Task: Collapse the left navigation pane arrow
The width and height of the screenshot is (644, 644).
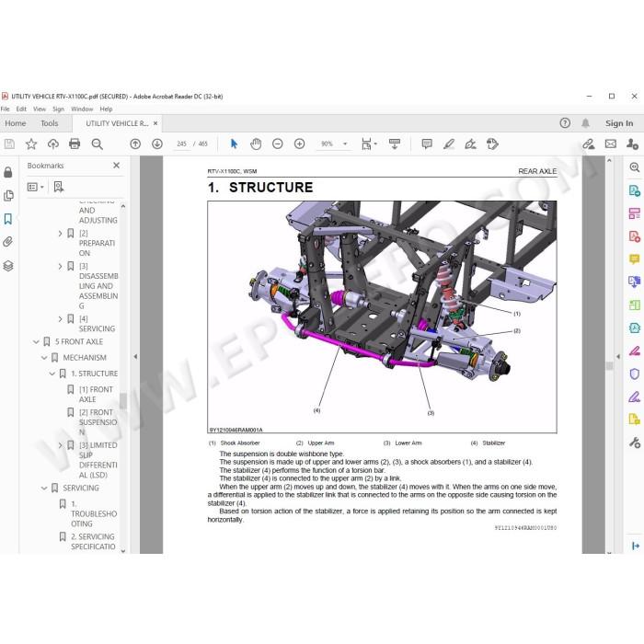Action: [135, 357]
